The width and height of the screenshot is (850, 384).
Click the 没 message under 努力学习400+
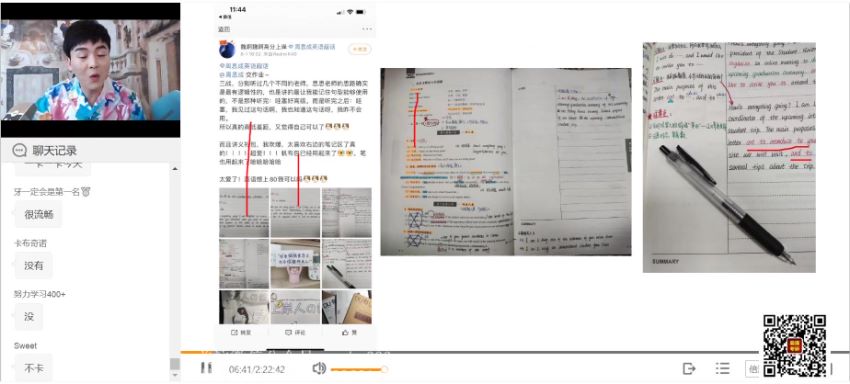29,317
